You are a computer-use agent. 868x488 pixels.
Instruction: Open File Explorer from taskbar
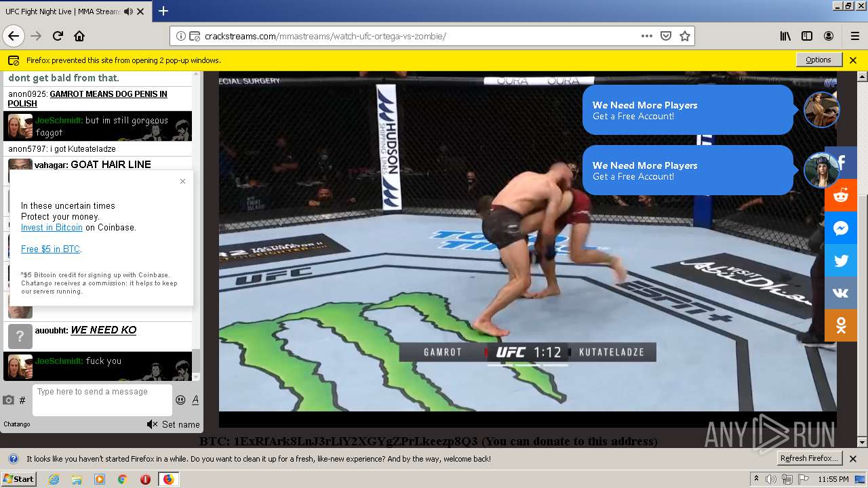pyautogui.click(x=77, y=479)
